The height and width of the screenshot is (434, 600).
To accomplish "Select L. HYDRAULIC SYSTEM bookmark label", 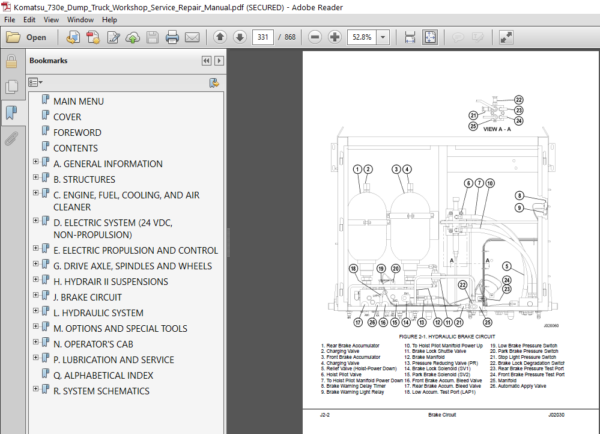I will click(x=98, y=313).
